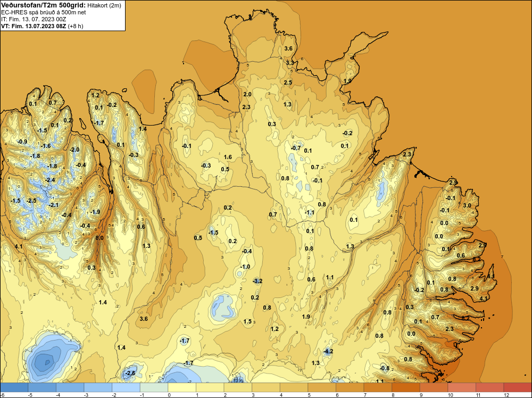Click the legend swatch between 10 and 11
The width and height of the screenshot is (532, 398).
pyautogui.click(x=462, y=387)
